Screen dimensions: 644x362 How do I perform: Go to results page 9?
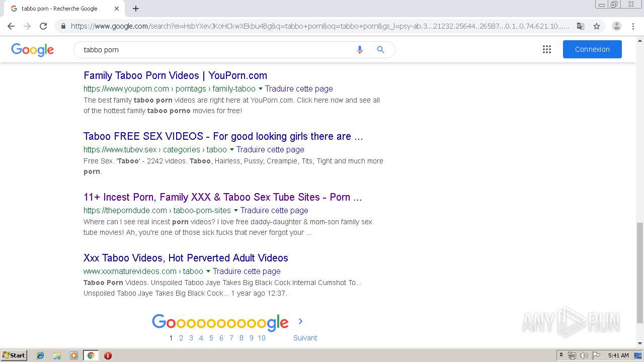252,338
